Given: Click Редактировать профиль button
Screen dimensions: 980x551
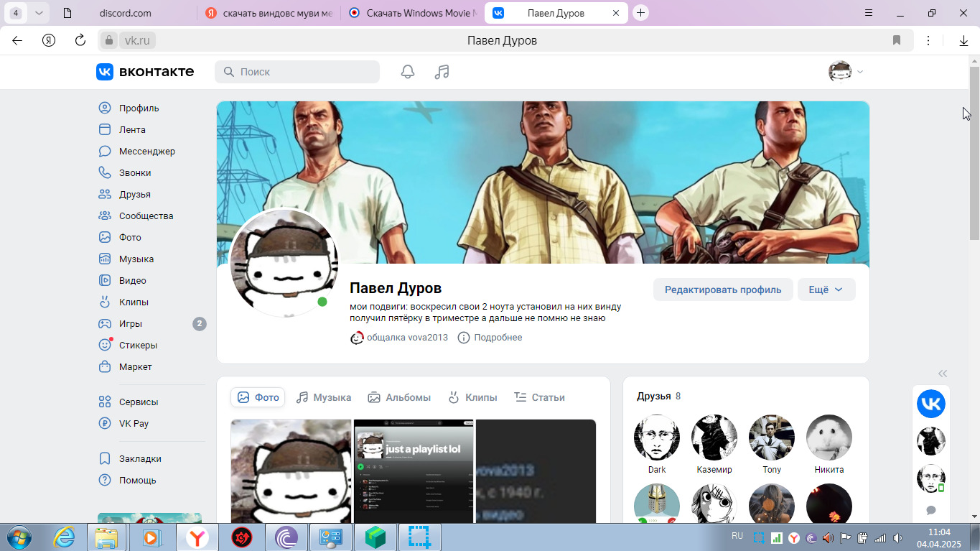Looking at the screenshot, I should 722,290.
